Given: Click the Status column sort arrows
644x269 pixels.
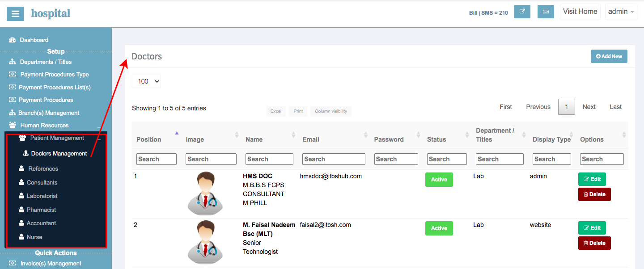Looking at the screenshot, I should (x=467, y=134).
